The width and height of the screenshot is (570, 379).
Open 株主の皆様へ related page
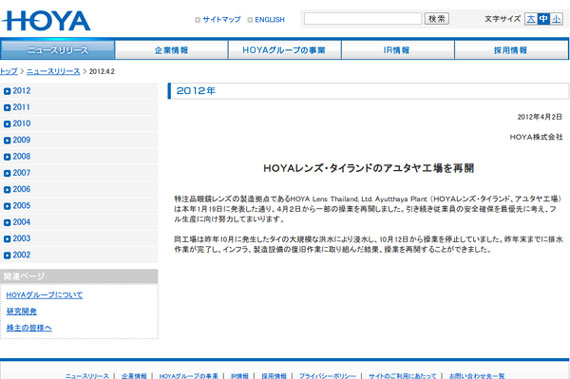pos(29,328)
